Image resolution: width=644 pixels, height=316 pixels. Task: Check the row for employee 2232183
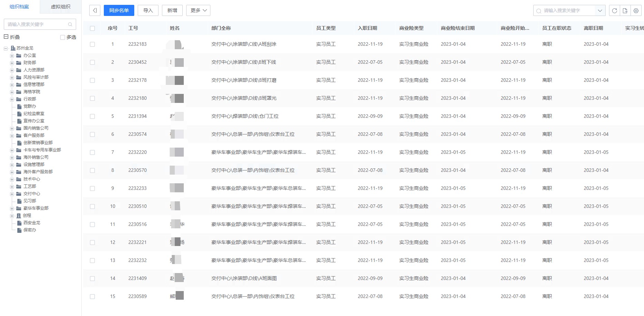[92, 44]
